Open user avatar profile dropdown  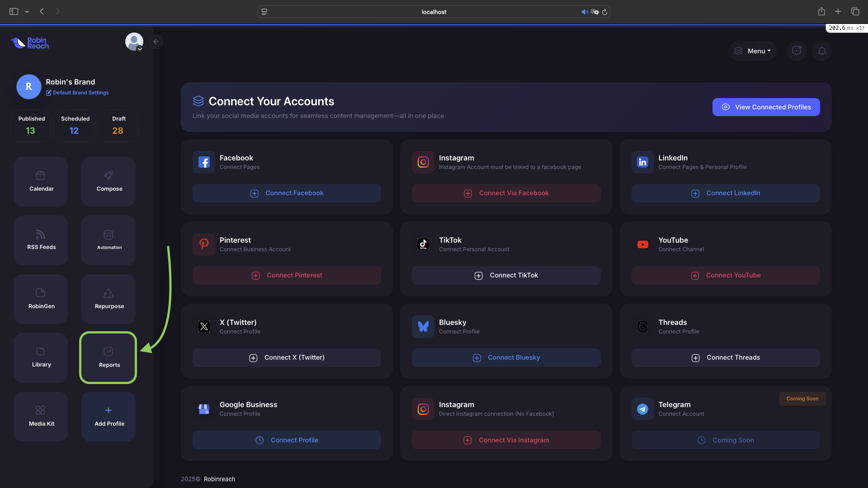click(134, 42)
